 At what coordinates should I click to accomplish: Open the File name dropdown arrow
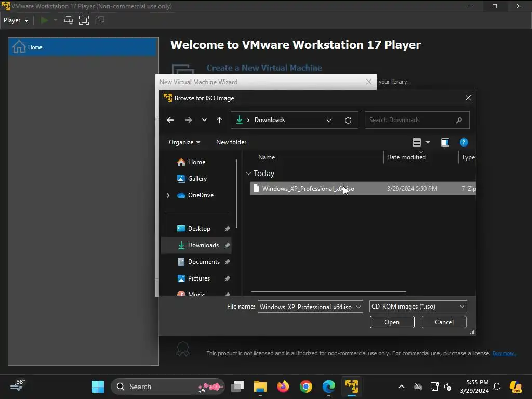(358, 307)
